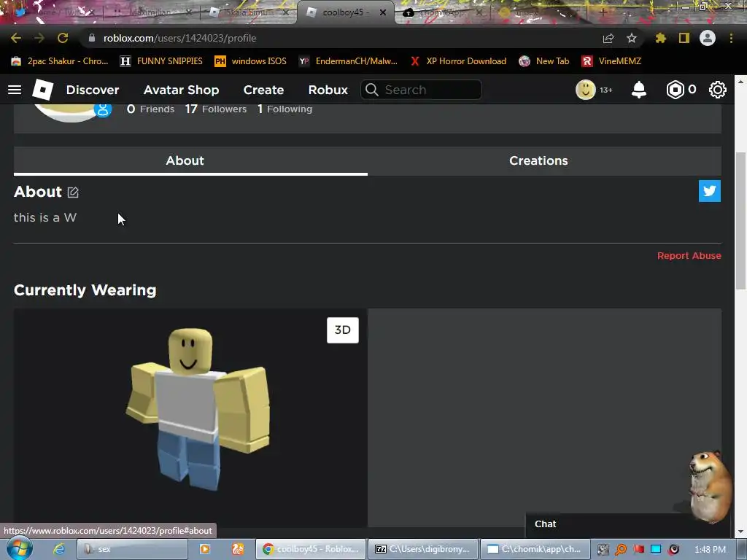
Task: Go to Roblox home via logo
Action: [x=42, y=90]
